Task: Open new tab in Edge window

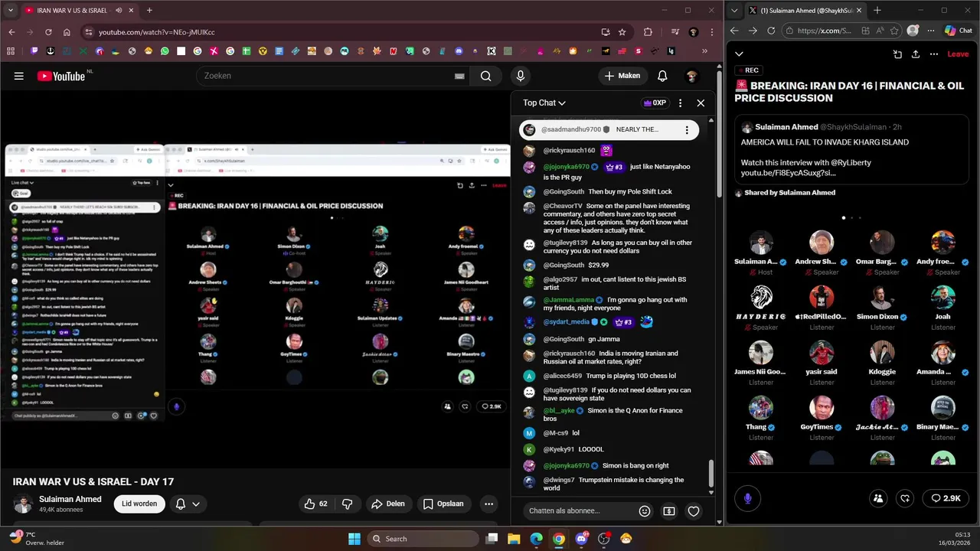Action: pos(877,11)
